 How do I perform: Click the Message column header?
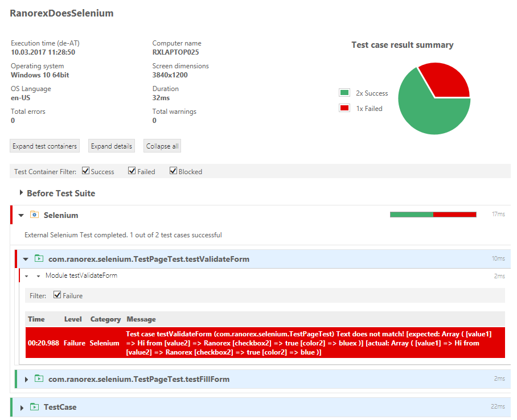141,319
